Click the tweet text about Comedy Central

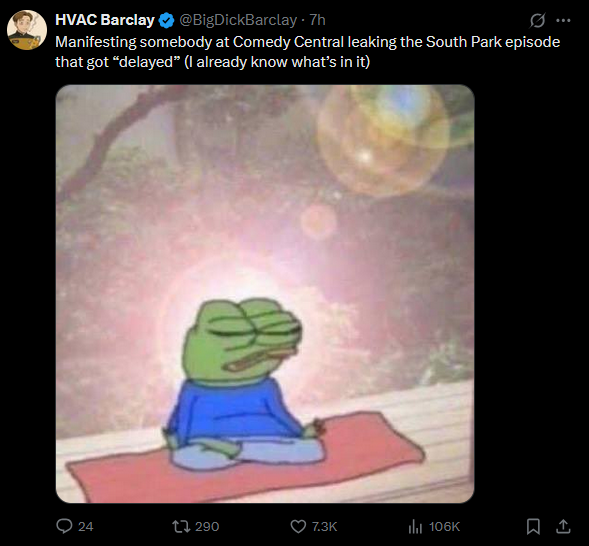click(307, 52)
